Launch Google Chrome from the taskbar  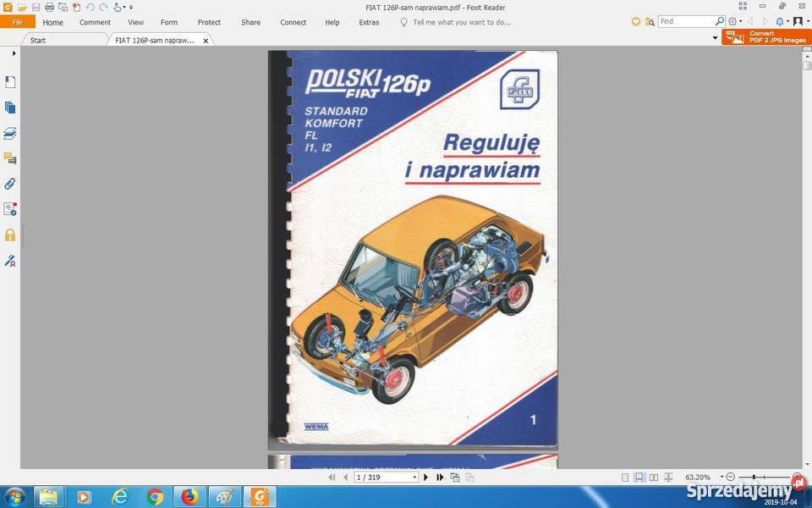coord(154,497)
